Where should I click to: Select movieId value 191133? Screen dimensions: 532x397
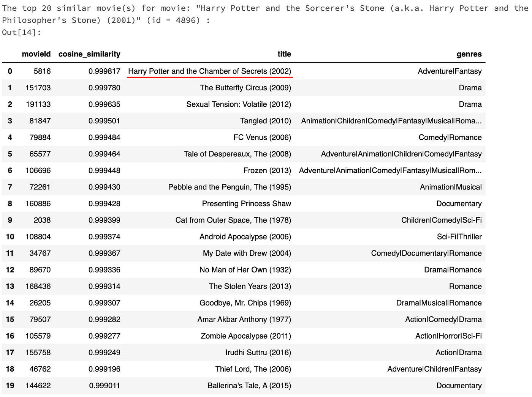tap(38, 104)
